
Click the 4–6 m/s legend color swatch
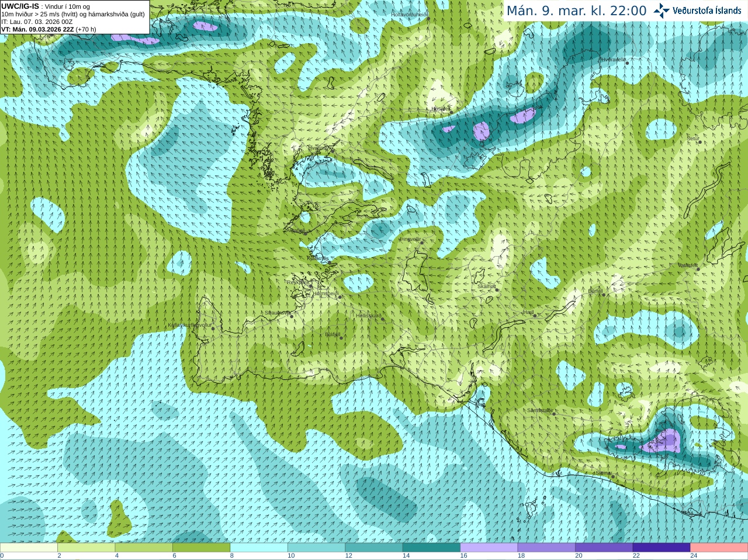click(x=144, y=548)
